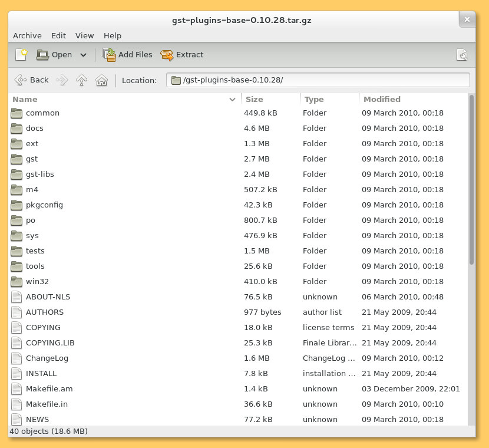Open the Edit menu
This screenshot has width=489, height=448.
click(58, 35)
